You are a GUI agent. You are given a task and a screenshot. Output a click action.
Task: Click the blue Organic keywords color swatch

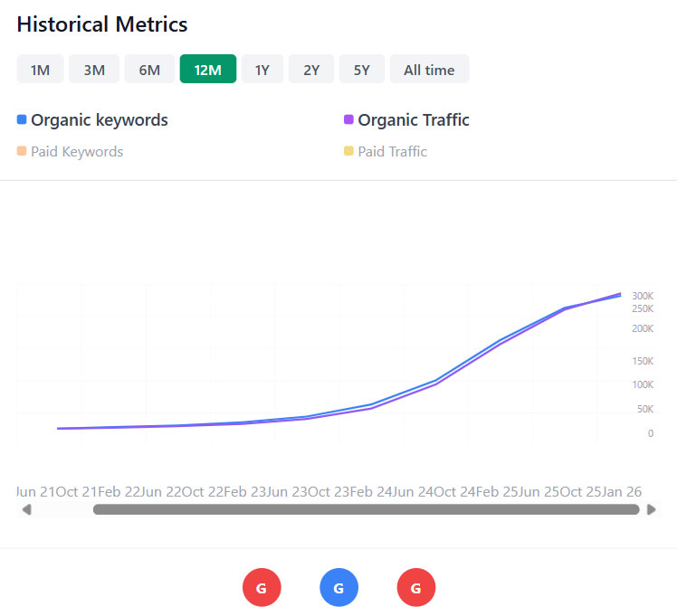tap(22, 119)
